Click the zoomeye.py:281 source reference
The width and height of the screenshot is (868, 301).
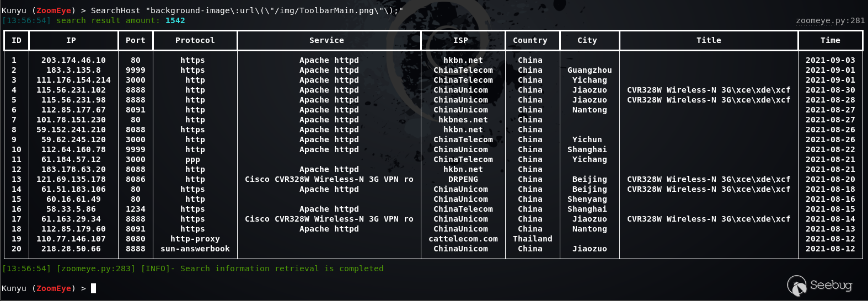tap(831, 20)
